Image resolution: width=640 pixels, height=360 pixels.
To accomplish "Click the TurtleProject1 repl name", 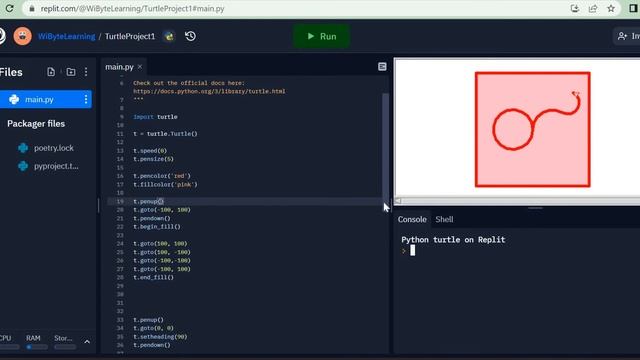I will [130, 36].
